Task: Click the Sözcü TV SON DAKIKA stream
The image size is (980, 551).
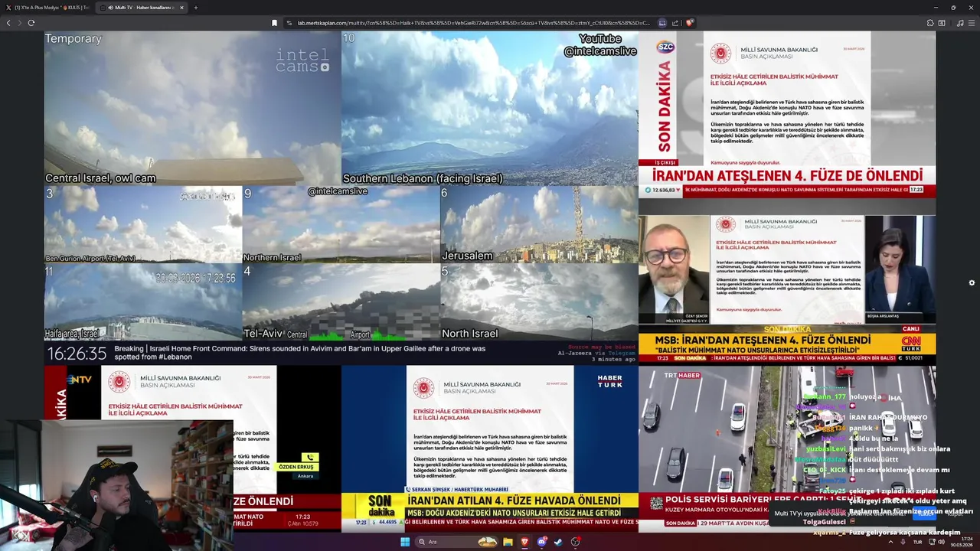Action: coord(787,114)
